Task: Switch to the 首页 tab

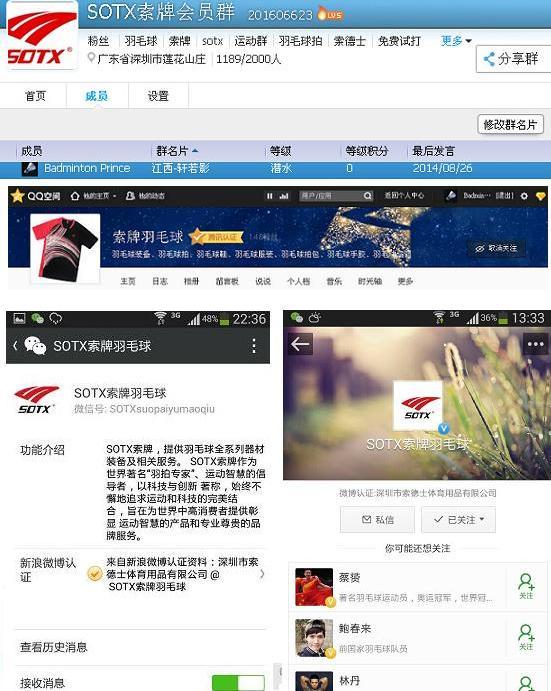Action: pos(35,96)
